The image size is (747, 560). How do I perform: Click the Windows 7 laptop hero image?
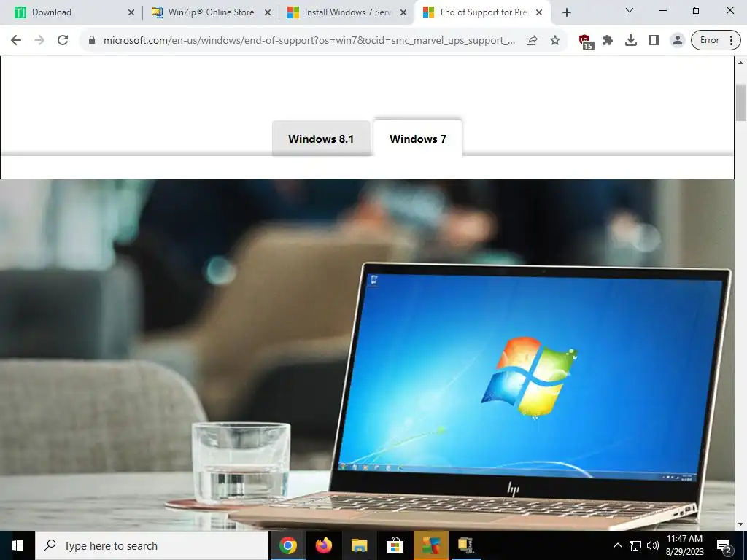[x=367, y=355]
